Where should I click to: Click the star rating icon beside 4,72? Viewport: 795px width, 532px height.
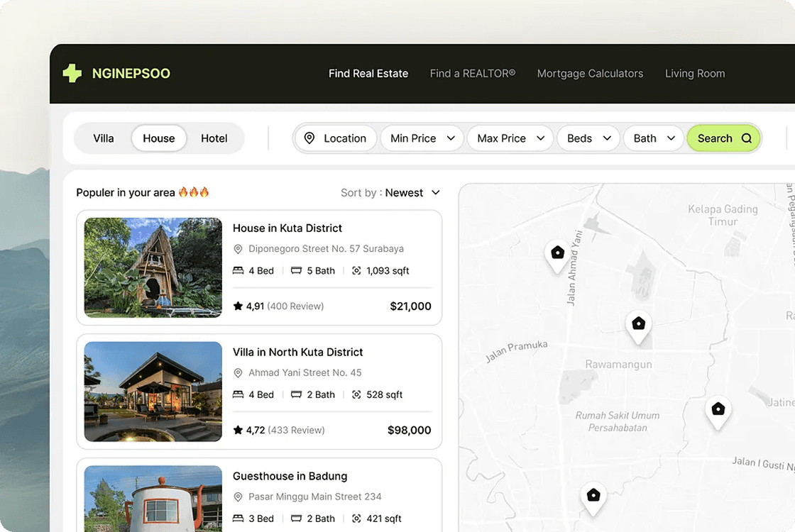[238, 430]
